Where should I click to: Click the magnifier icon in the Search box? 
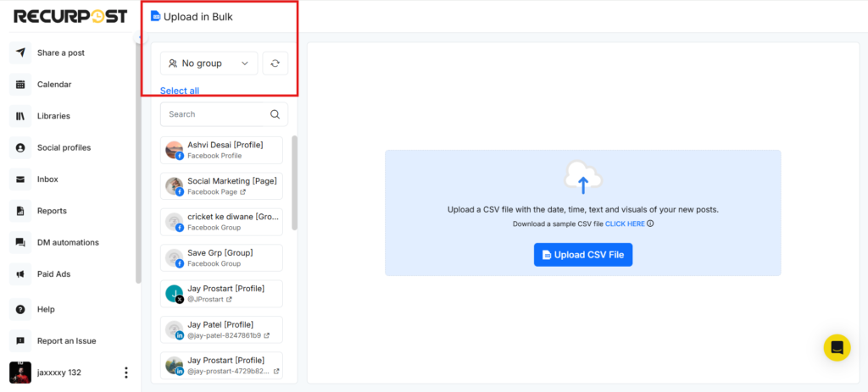[275, 114]
